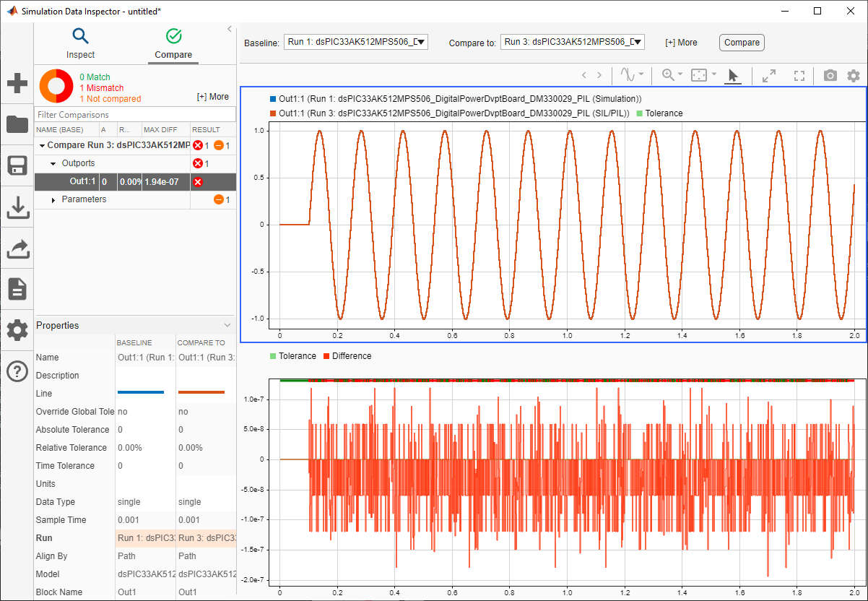The width and height of the screenshot is (868, 601).
Task: Click the Import data icon in left sidebar
Action: click(17, 207)
